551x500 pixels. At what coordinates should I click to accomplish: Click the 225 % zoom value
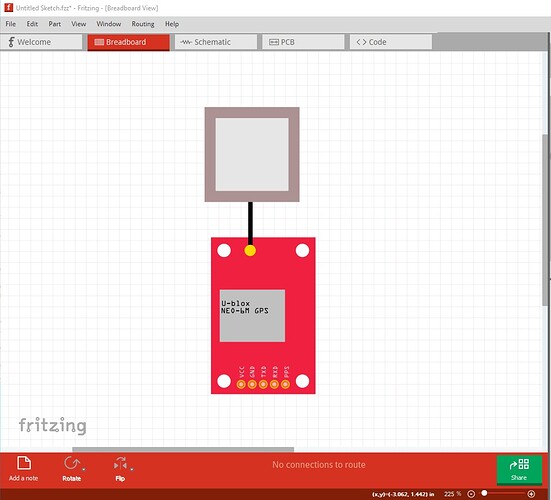[452, 494]
